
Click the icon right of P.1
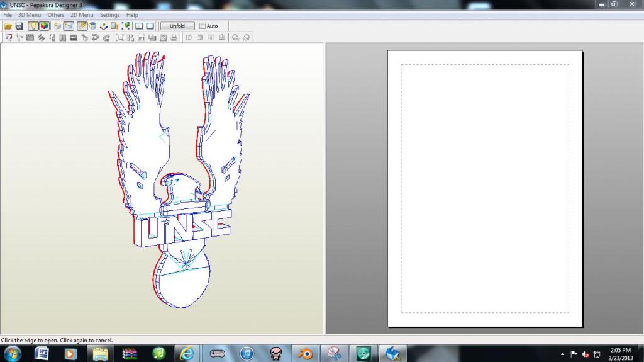[x=152, y=37]
